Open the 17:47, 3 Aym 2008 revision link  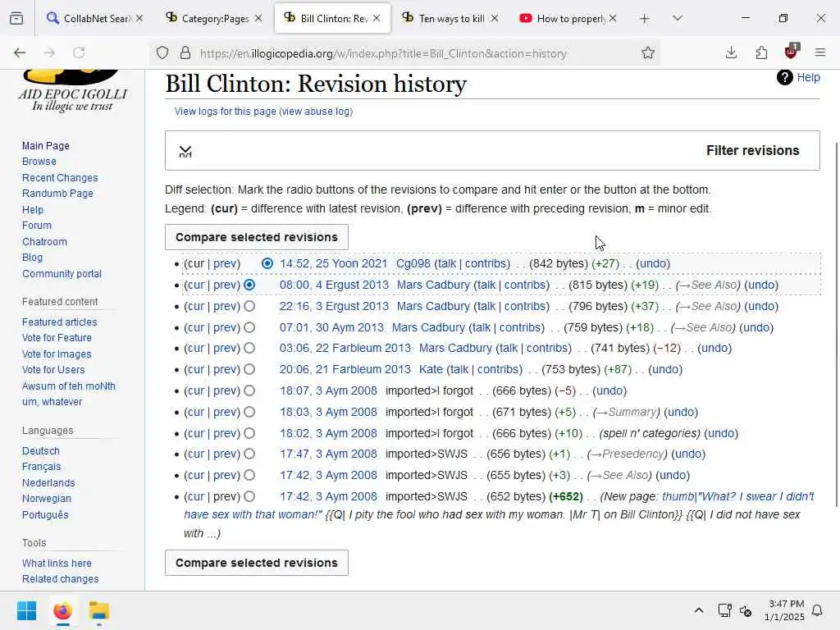click(x=328, y=454)
